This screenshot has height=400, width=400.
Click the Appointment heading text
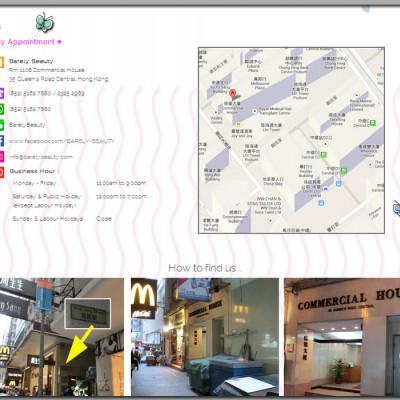click(x=31, y=42)
